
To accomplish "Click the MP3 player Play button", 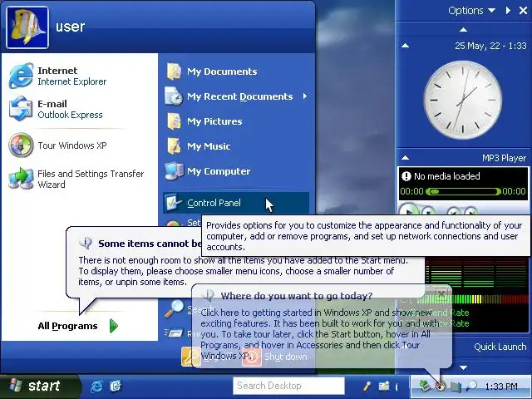I will tap(410, 210).
